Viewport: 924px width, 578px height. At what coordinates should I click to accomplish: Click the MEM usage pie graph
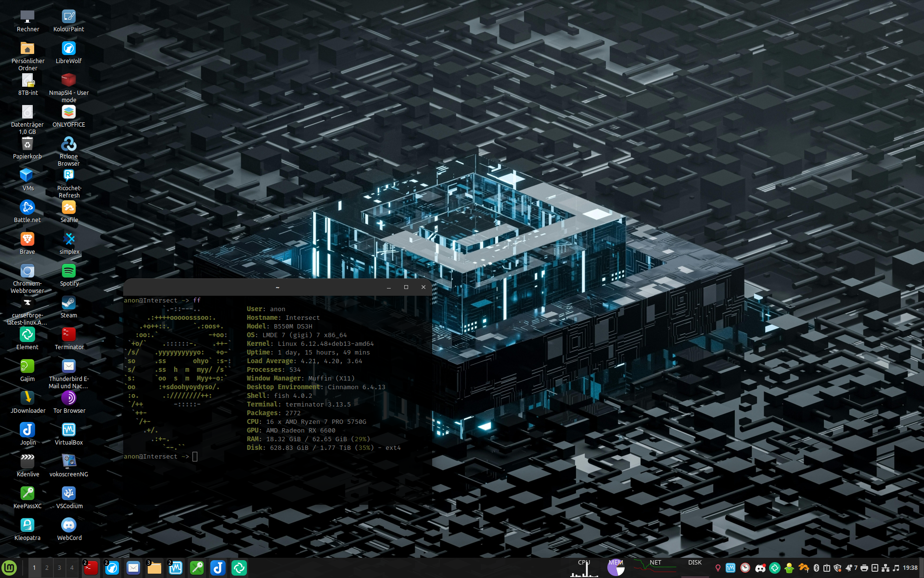tap(616, 568)
